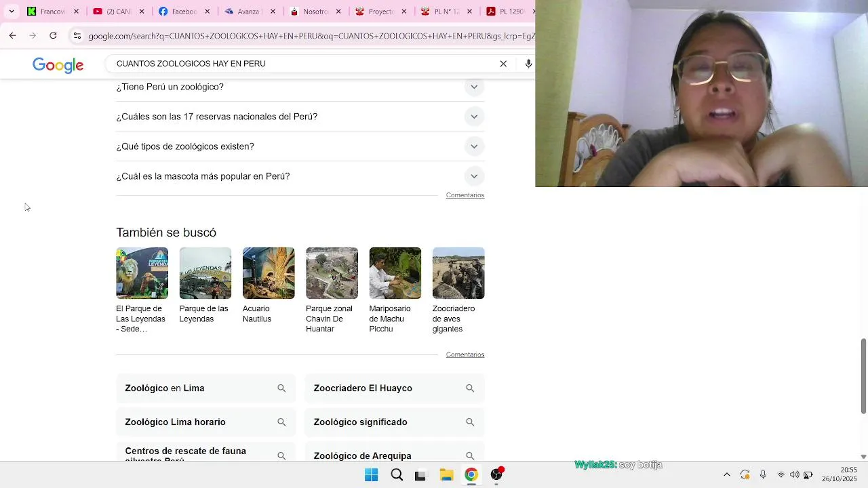This screenshot has height=488, width=868.
Task: Reload the current Google page
Action: (53, 36)
